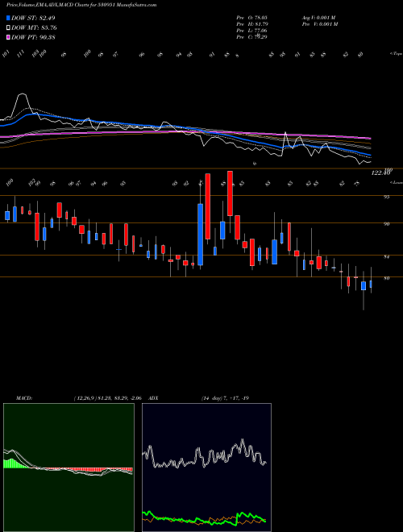The width and height of the screenshot is (403, 532).
Task: Click the 'ADX' panel heading
Action: click(x=154, y=398)
